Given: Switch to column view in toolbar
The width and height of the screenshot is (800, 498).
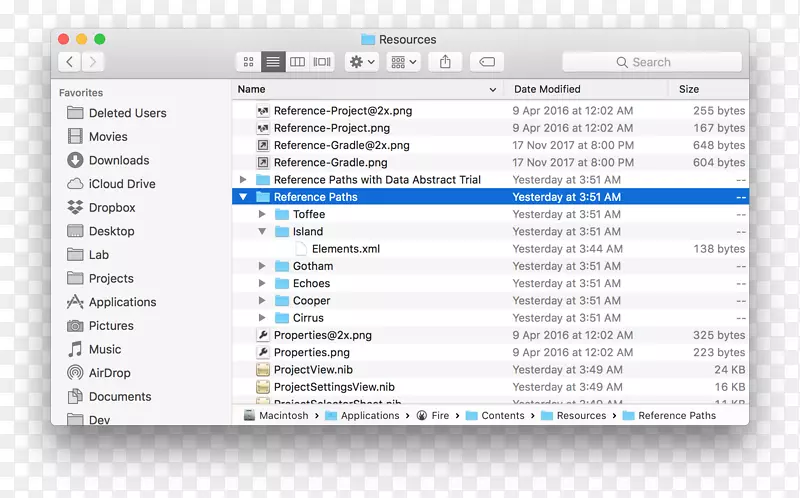Looking at the screenshot, I should pos(297,62).
